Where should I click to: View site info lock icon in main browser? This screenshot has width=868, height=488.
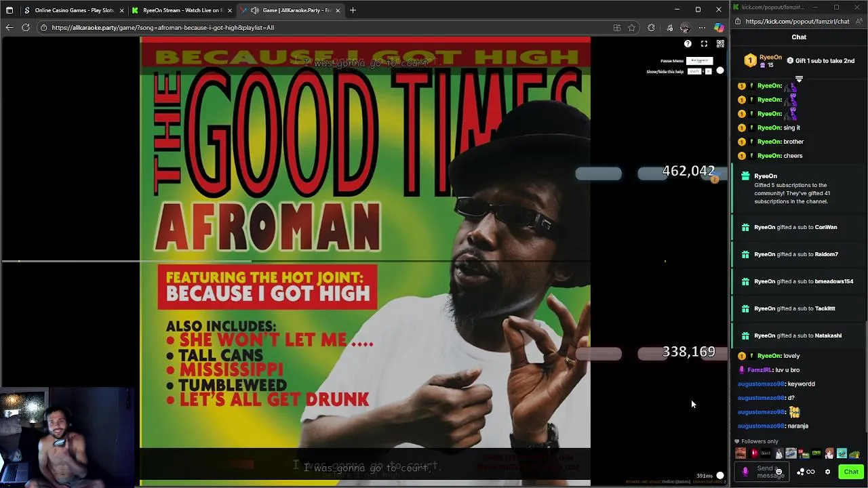[43, 28]
